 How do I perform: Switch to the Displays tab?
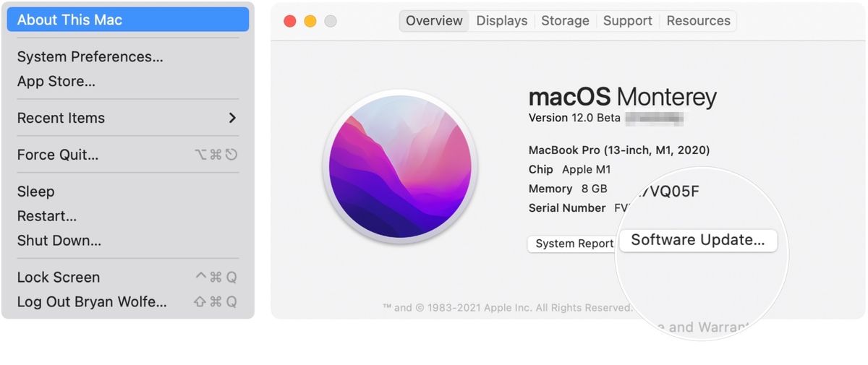(x=502, y=21)
